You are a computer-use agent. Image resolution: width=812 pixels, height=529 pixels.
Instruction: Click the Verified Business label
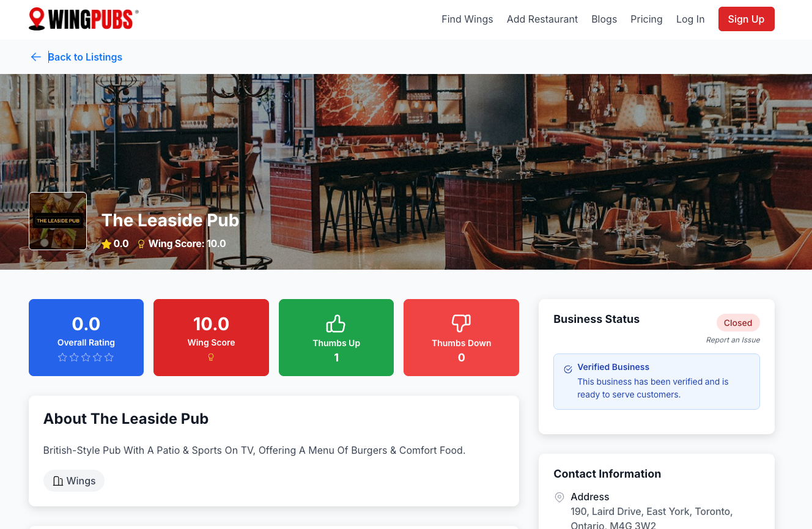(613, 367)
